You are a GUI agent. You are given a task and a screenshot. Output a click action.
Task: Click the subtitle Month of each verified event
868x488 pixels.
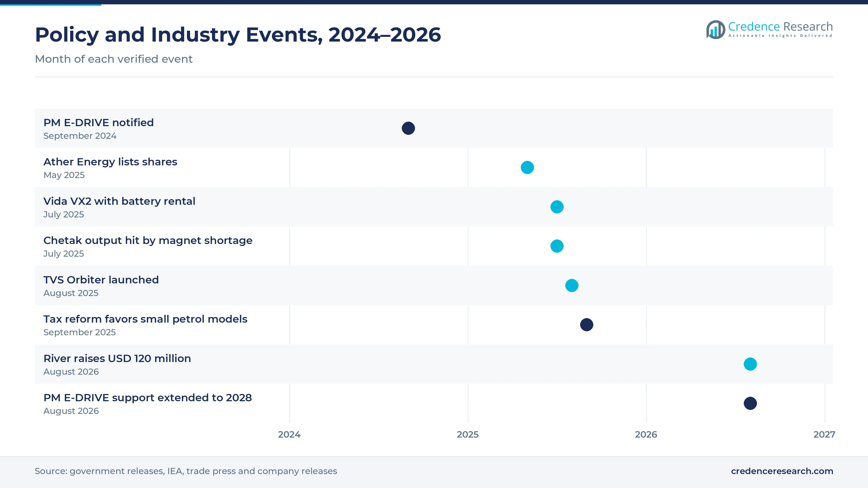point(114,59)
